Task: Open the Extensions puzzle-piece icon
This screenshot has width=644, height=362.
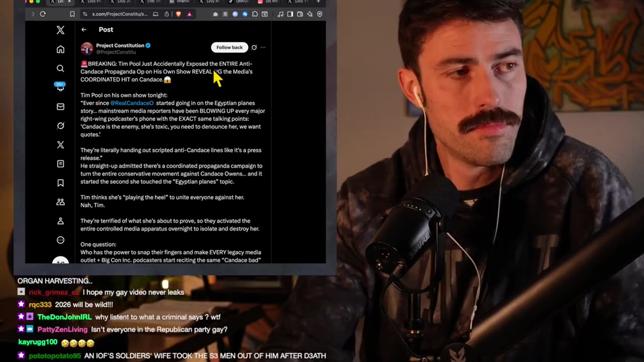Action: 255,14
